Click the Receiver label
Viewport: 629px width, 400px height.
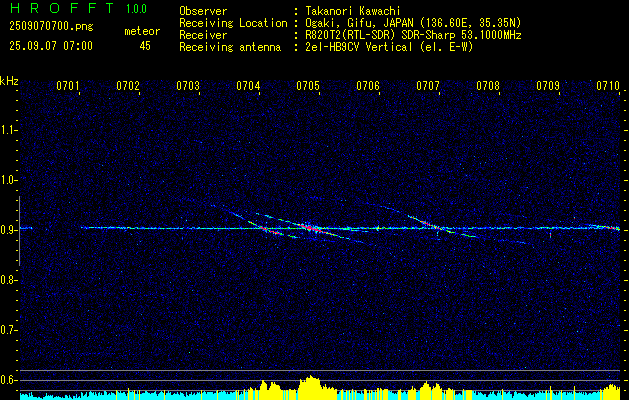pos(203,35)
